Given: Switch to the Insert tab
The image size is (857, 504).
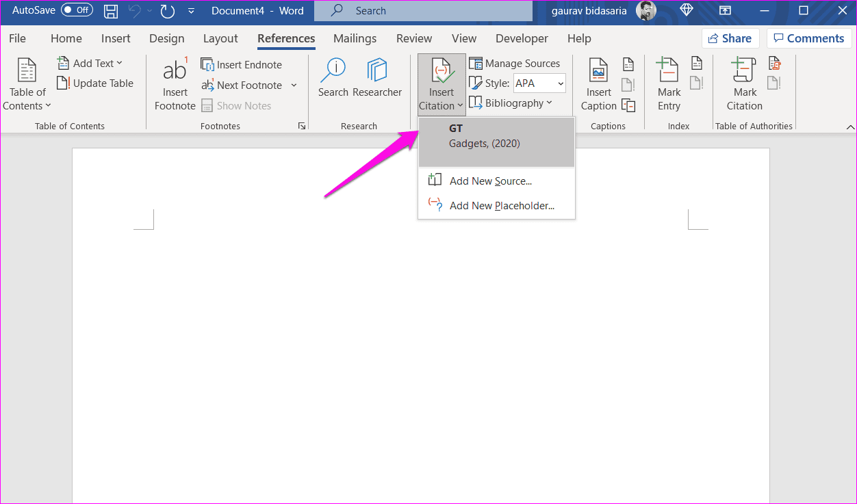Looking at the screenshot, I should (116, 38).
